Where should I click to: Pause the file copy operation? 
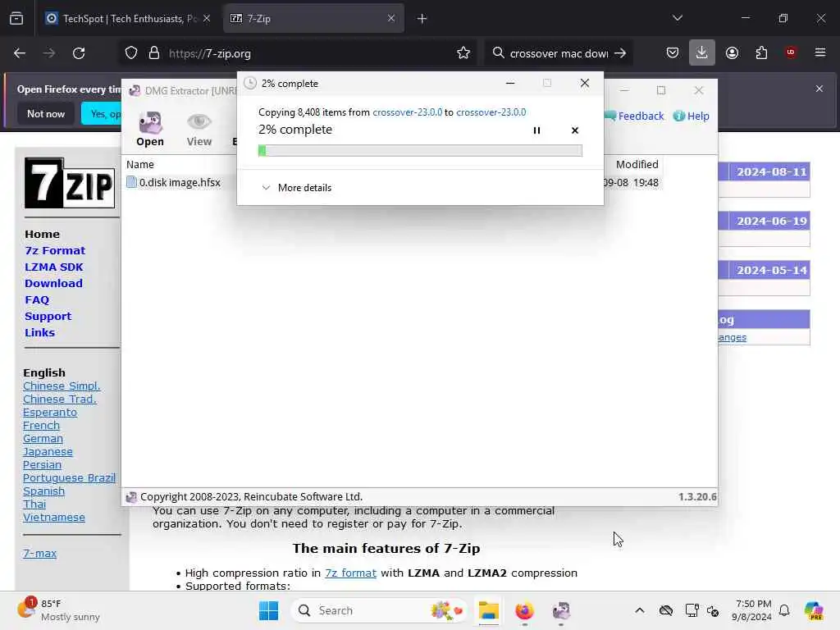(536, 130)
